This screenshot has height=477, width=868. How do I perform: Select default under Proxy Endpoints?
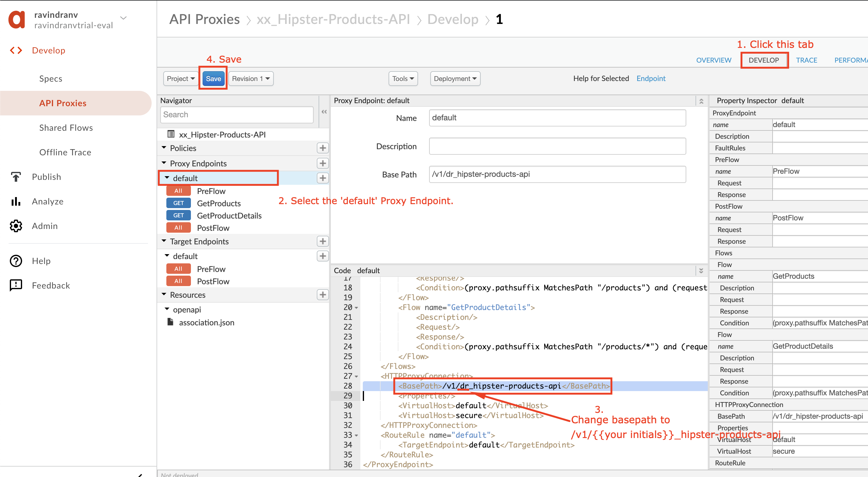click(x=185, y=178)
